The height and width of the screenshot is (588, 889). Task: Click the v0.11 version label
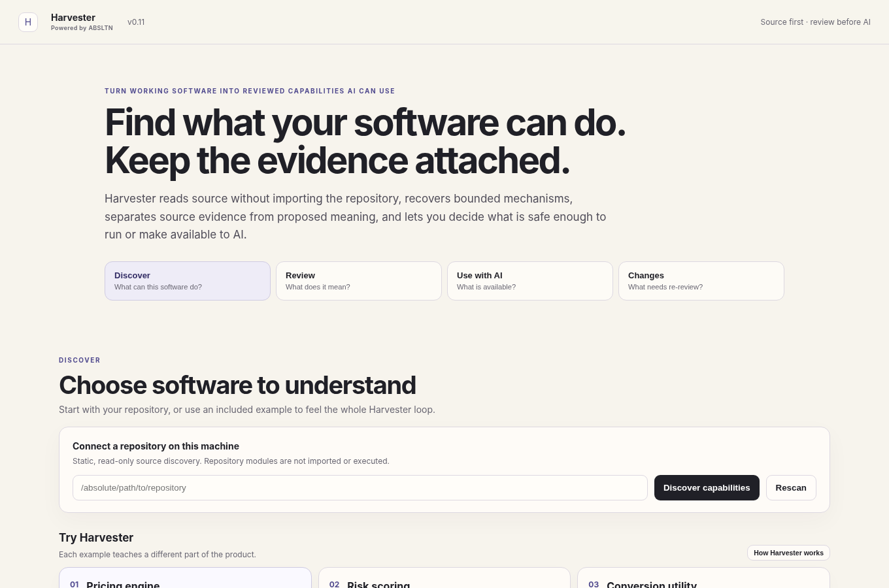136,22
